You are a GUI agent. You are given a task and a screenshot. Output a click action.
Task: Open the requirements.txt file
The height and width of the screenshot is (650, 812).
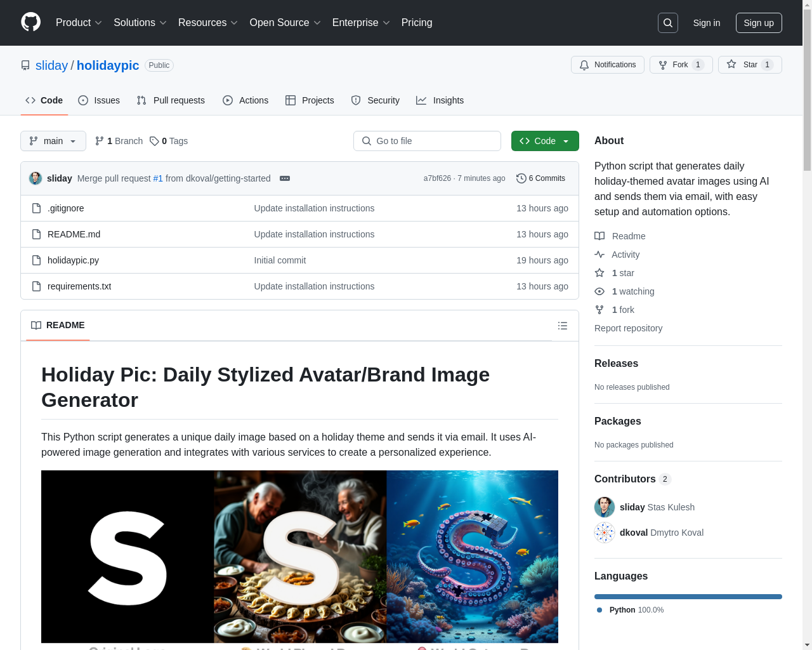pyautogui.click(x=79, y=286)
